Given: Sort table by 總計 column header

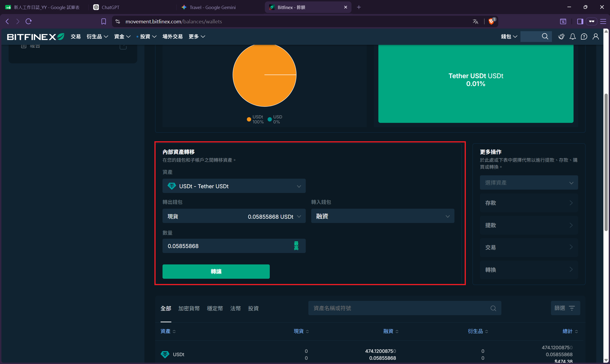Looking at the screenshot, I should point(570,331).
